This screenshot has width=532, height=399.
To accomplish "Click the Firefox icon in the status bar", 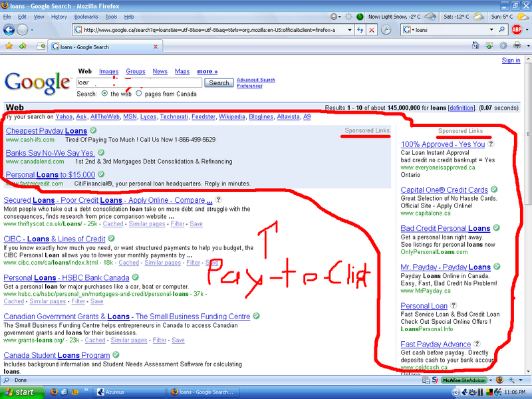I will 499,380.
